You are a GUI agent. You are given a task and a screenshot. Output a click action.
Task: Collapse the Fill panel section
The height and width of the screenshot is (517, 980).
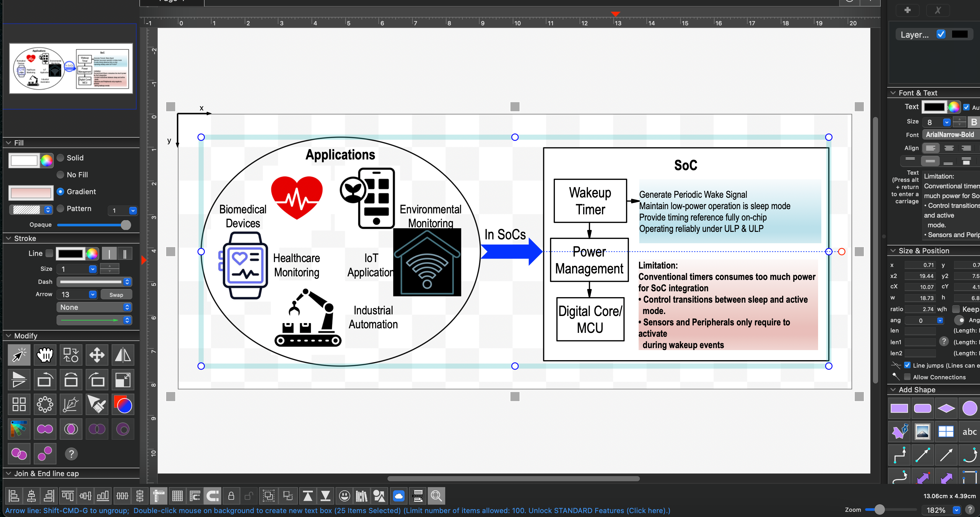[8, 143]
